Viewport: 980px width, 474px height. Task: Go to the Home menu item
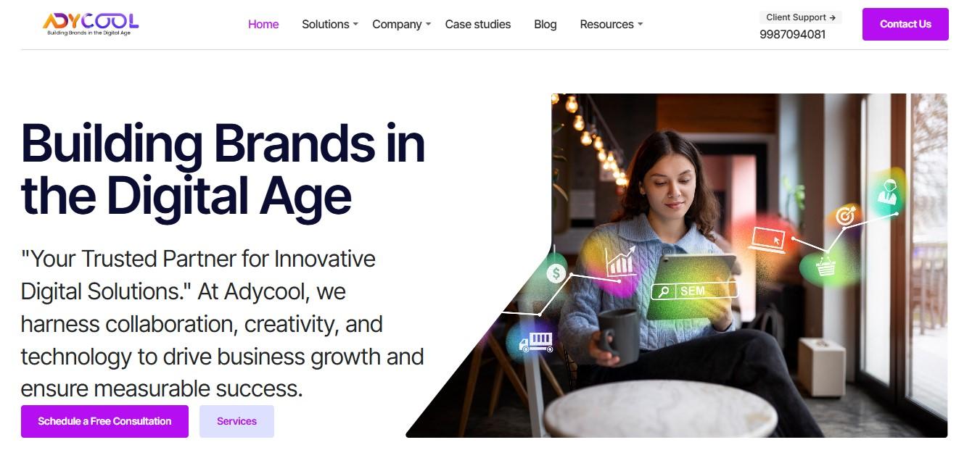263,24
